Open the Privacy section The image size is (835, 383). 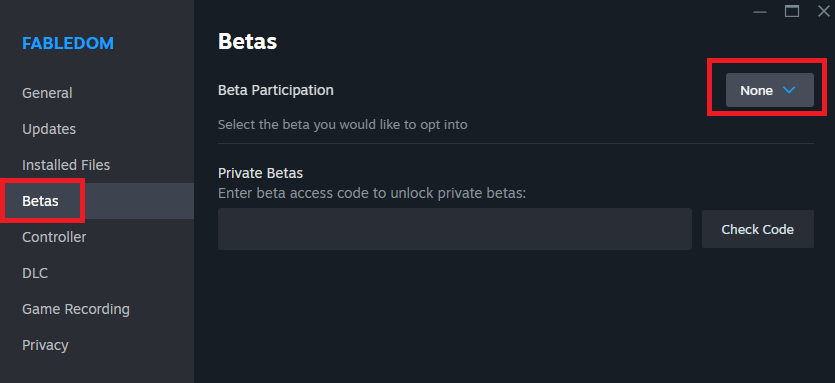(45, 345)
